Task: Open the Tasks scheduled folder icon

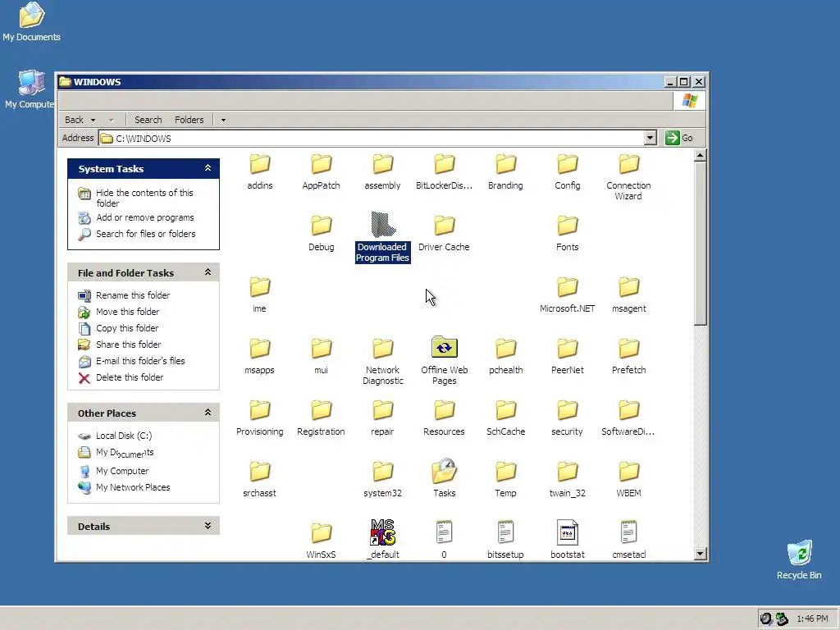Action: click(x=444, y=471)
